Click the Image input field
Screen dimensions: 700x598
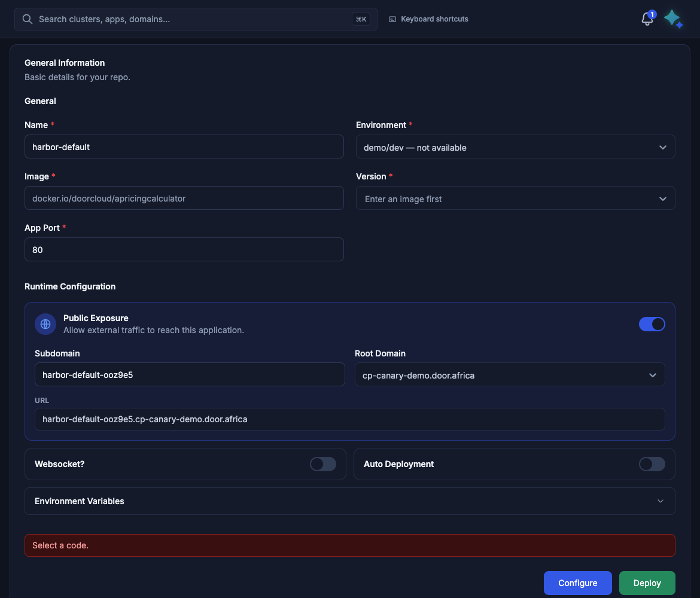click(x=184, y=198)
